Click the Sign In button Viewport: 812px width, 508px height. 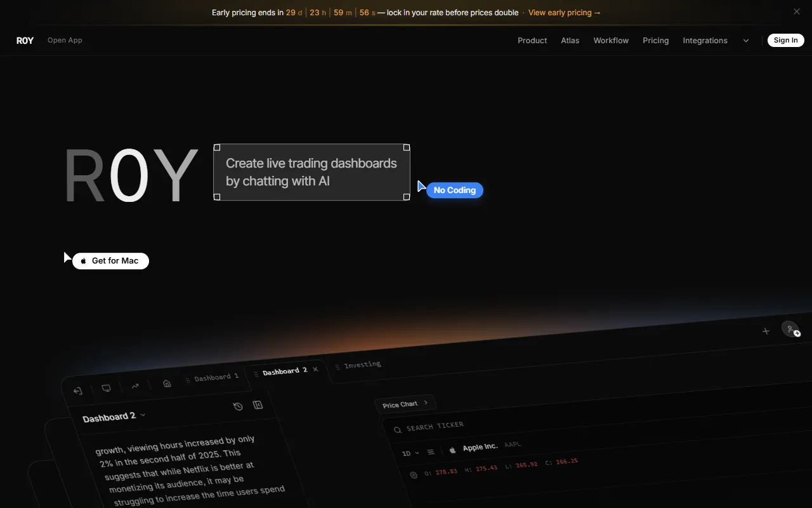tap(786, 41)
